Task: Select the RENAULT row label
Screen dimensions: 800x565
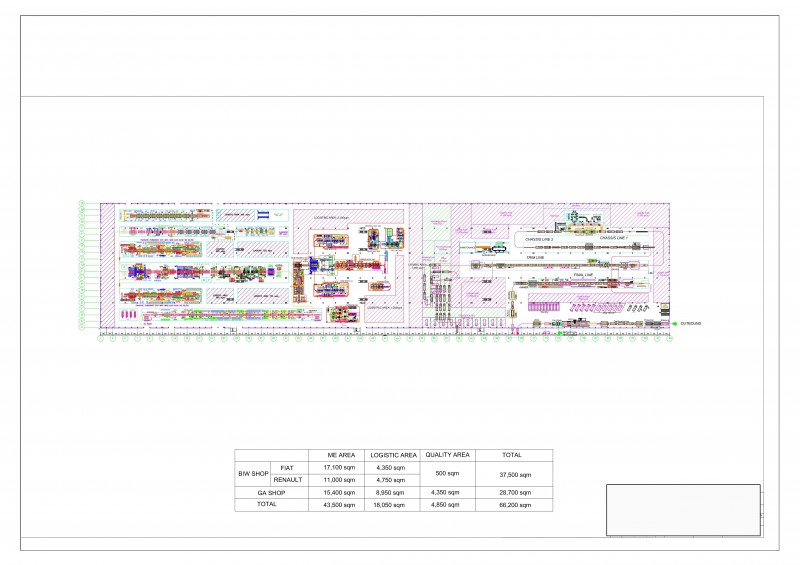Action: 288,480
